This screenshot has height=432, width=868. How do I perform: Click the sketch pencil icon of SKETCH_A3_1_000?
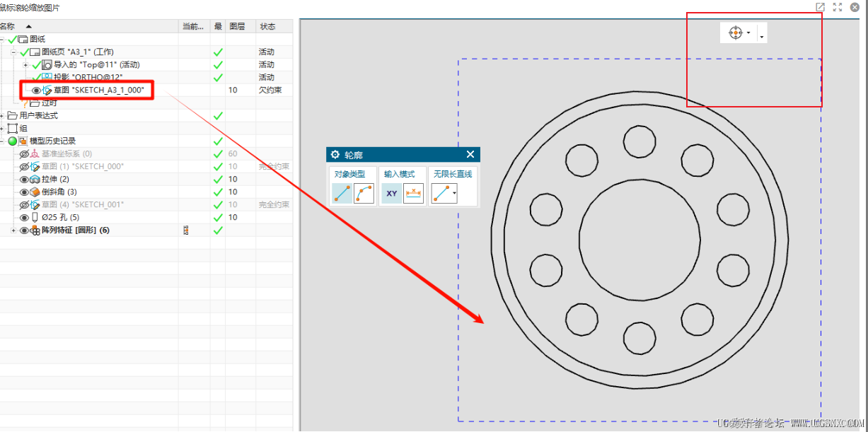click(47, 90)
